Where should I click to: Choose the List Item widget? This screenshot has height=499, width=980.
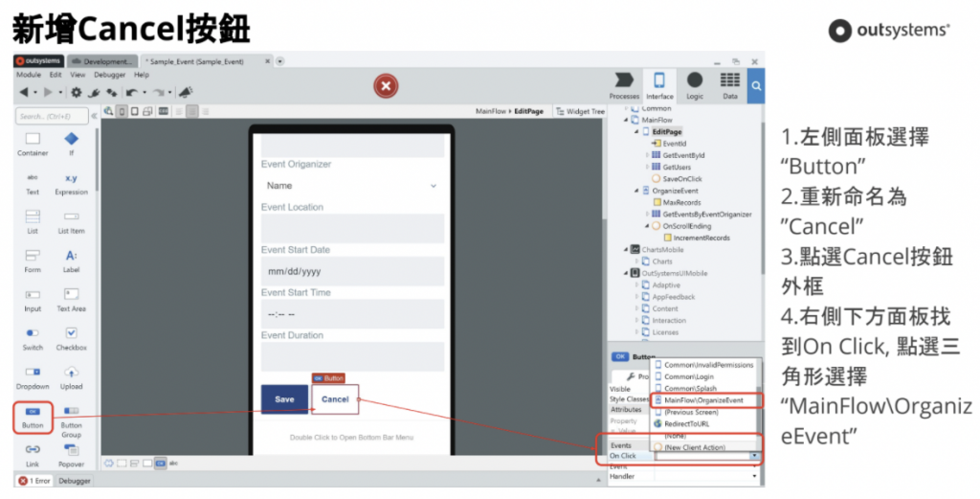pyautogui.click(x=71, y=222)
